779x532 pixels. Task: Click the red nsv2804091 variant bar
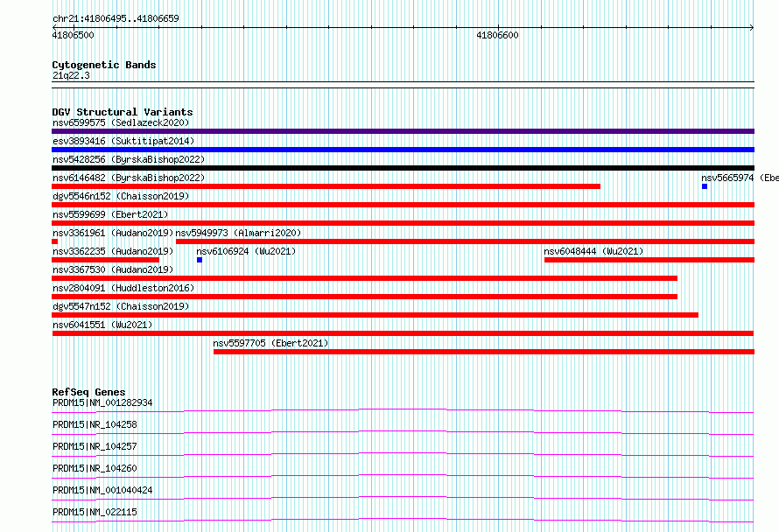(x=365, y=297)
